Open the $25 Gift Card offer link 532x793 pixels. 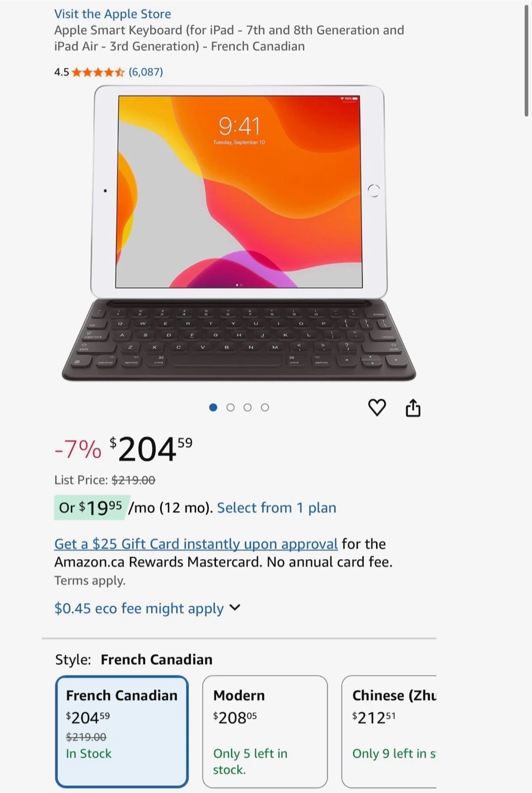196,544
